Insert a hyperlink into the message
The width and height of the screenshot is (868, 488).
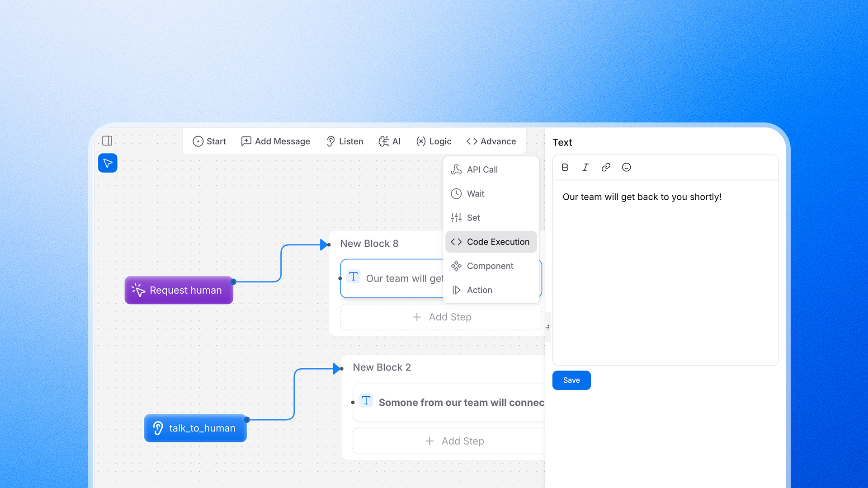tap(606, 167)
